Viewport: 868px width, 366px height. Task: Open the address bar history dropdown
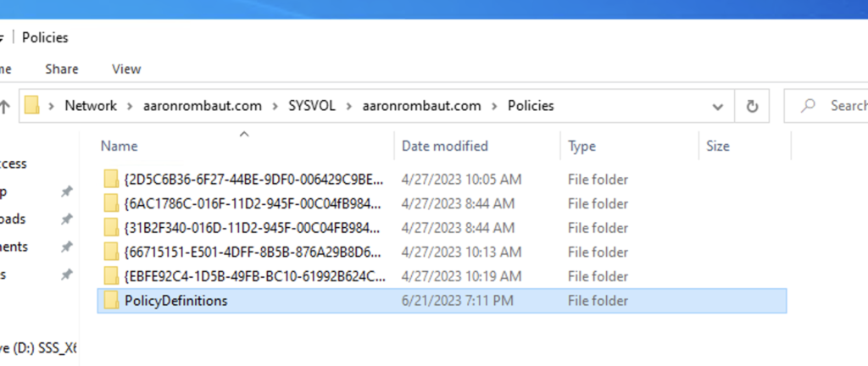click(718, 107)
